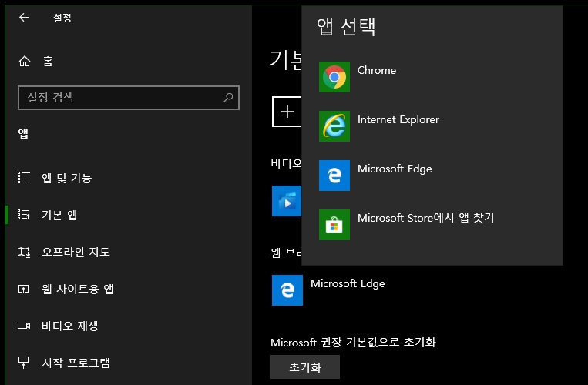
Task: Click the 앱 section header
Action: tap(23, 133)
